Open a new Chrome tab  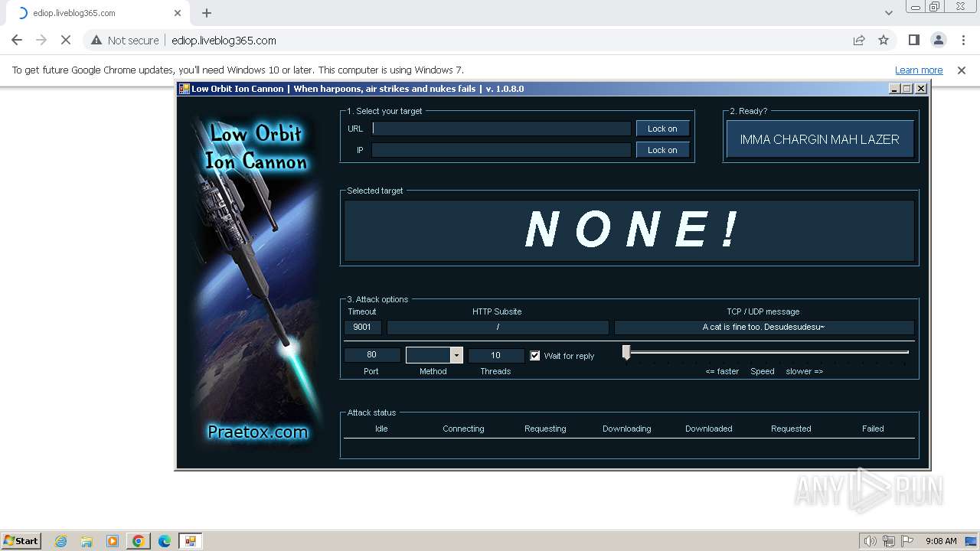[x=207, y=13]
